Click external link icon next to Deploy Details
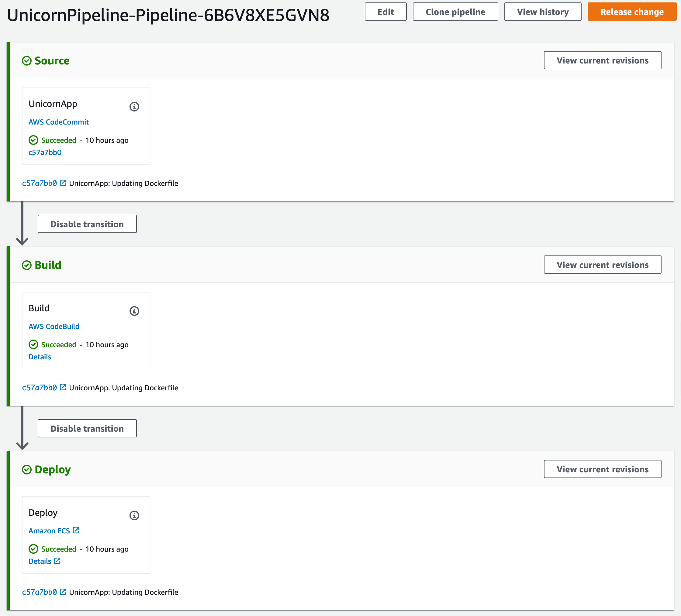This screenshot has width=681, height=616. coord(57,561)
